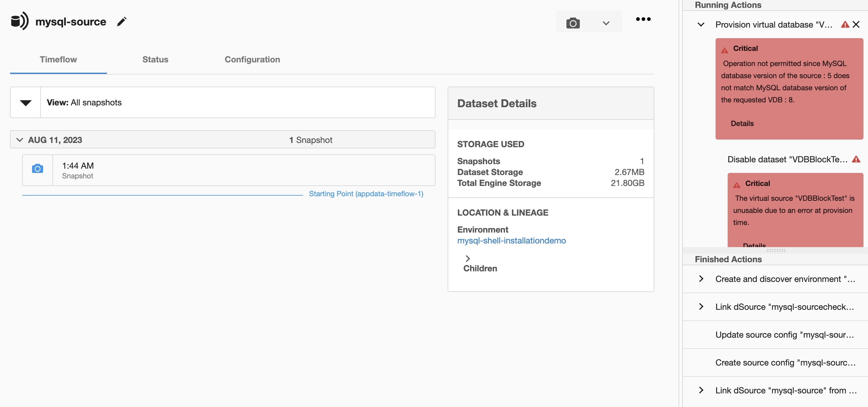Screen dimensions: 868x407
Task: Click the pencil icon beside mysql-source
Action: point(121,22)
